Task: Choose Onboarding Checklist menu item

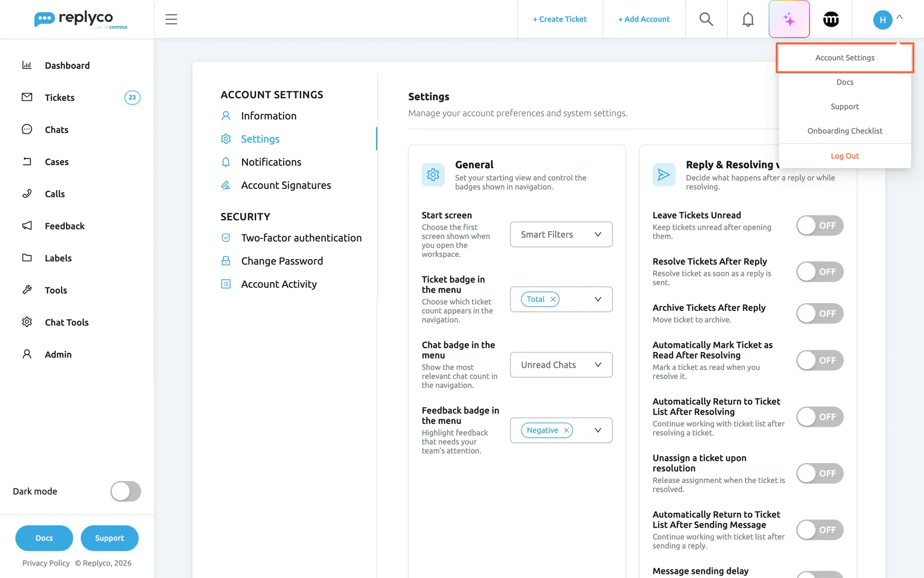Action: (845, 131)
